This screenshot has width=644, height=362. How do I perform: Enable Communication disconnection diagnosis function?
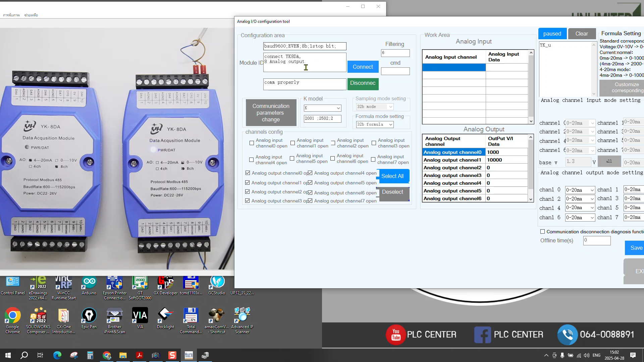pyautogui.click(x=542, y=231)
